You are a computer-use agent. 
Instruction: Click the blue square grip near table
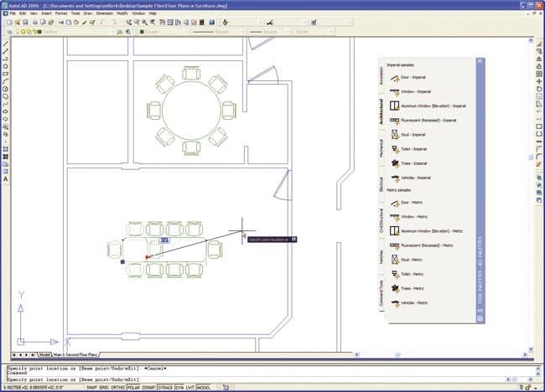pos(122,262)
